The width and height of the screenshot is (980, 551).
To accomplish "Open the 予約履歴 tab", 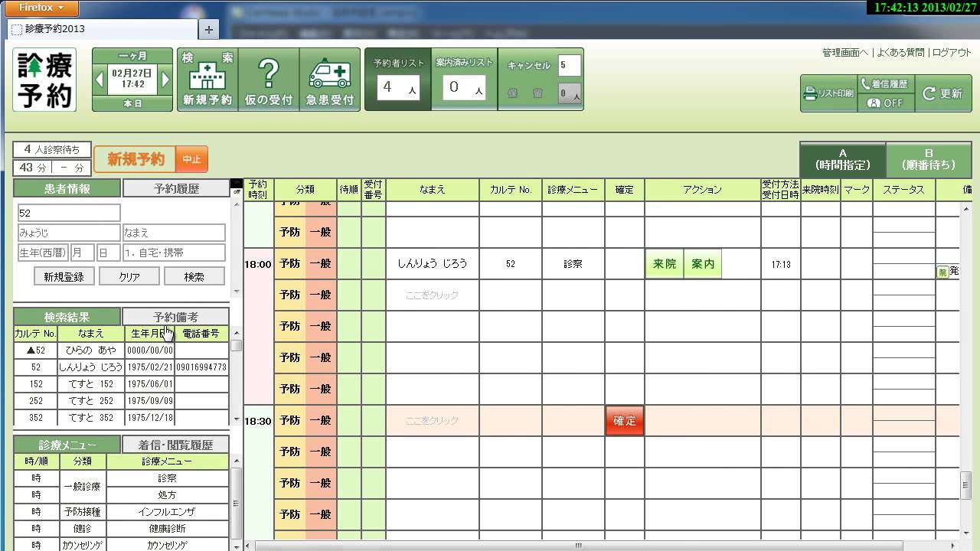I will (176, 188).
